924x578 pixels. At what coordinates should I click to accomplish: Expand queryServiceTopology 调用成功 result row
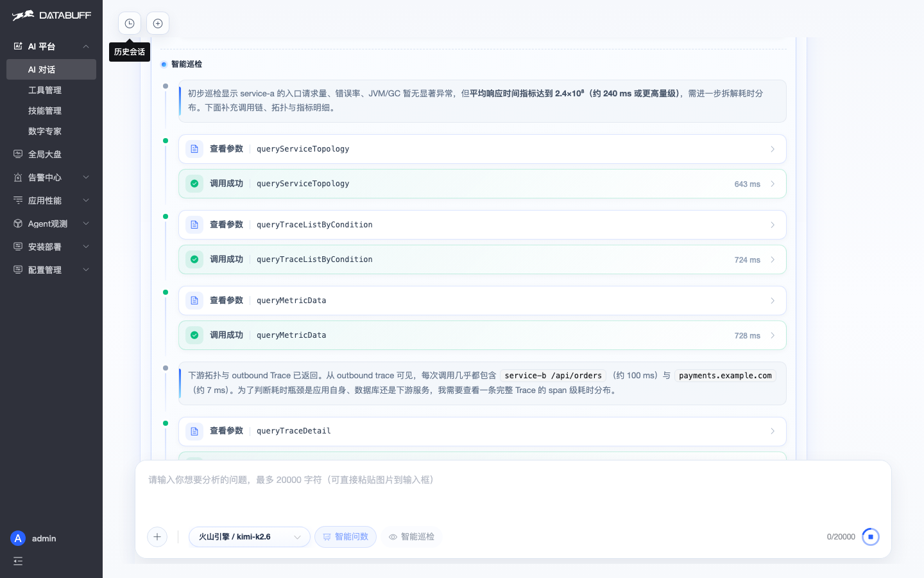click(x=483, y=184)
